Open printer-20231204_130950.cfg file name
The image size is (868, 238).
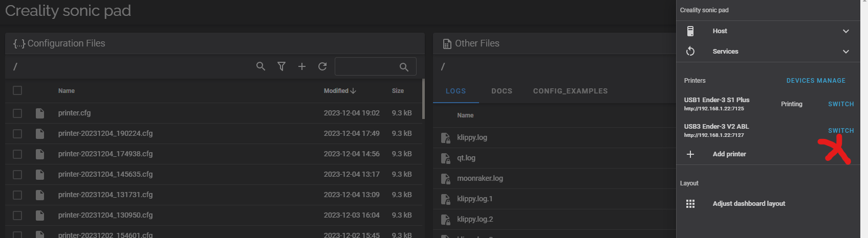point(105,215)
